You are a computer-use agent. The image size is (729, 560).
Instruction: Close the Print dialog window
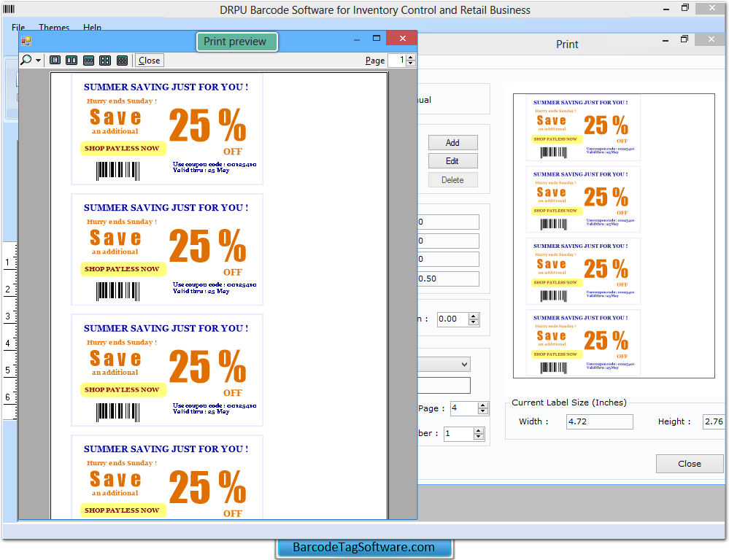pyautogui.click(x=711, y=39)
